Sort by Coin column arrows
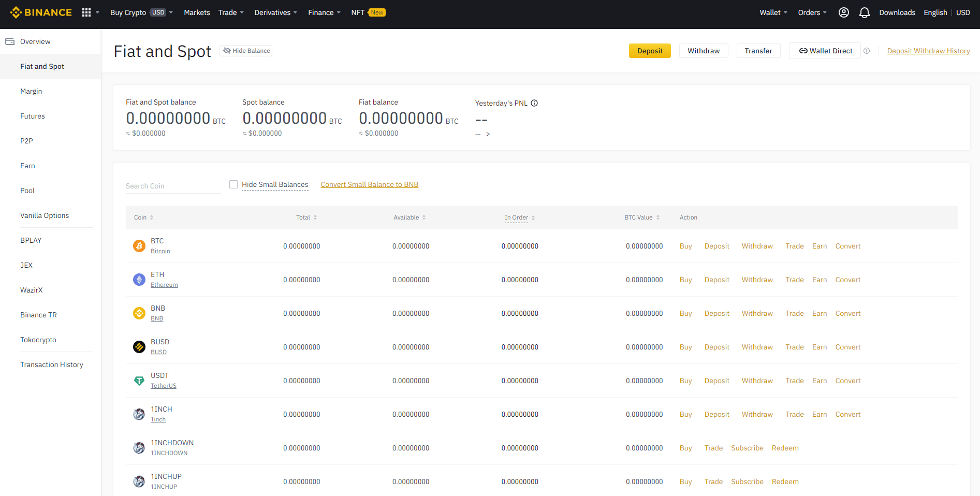The image size is (980, 496). click(152, 217)
